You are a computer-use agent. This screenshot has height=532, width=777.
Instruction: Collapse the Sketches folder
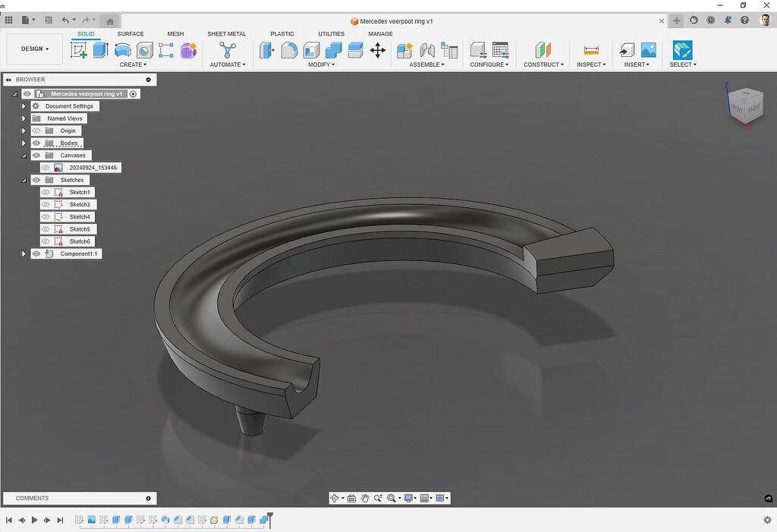(24, 180)
